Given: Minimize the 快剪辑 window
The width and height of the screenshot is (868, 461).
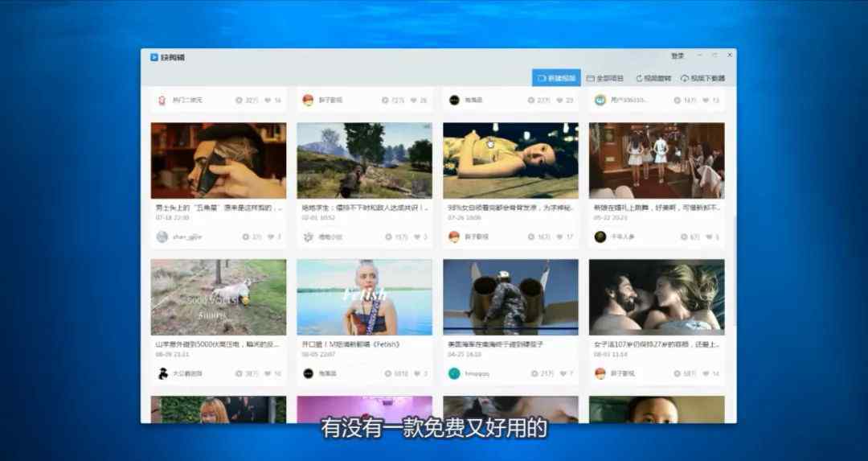Looking at the screenshot, I should tap(700, 55).
